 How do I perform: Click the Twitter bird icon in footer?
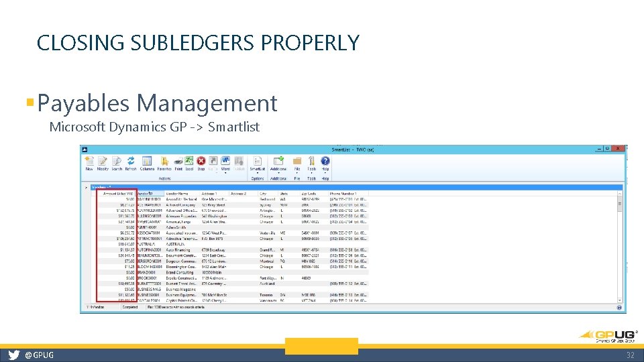pos(14,355)
